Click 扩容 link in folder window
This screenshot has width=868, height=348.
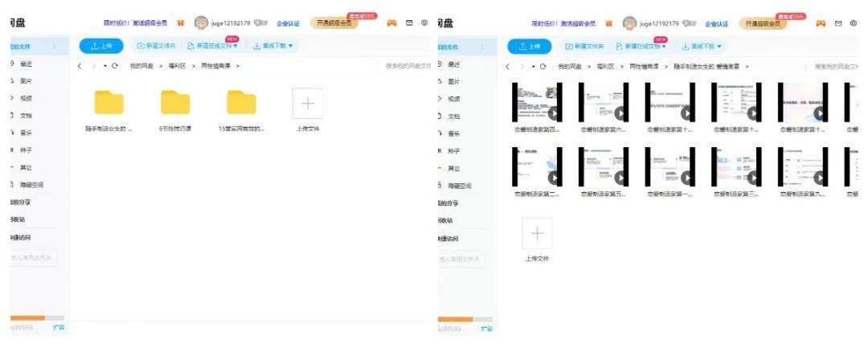59,328
